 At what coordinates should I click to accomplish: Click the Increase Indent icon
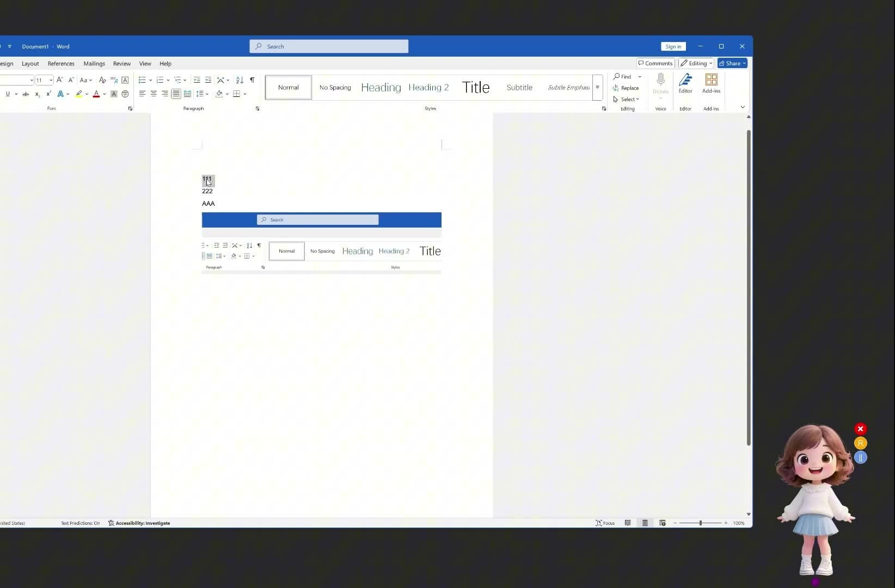[208, 80]
